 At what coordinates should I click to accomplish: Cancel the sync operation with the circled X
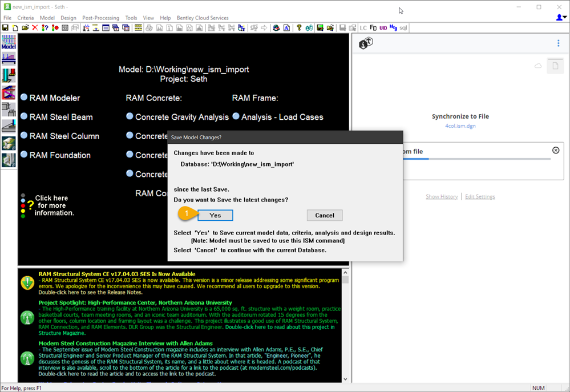click(556, 150)
